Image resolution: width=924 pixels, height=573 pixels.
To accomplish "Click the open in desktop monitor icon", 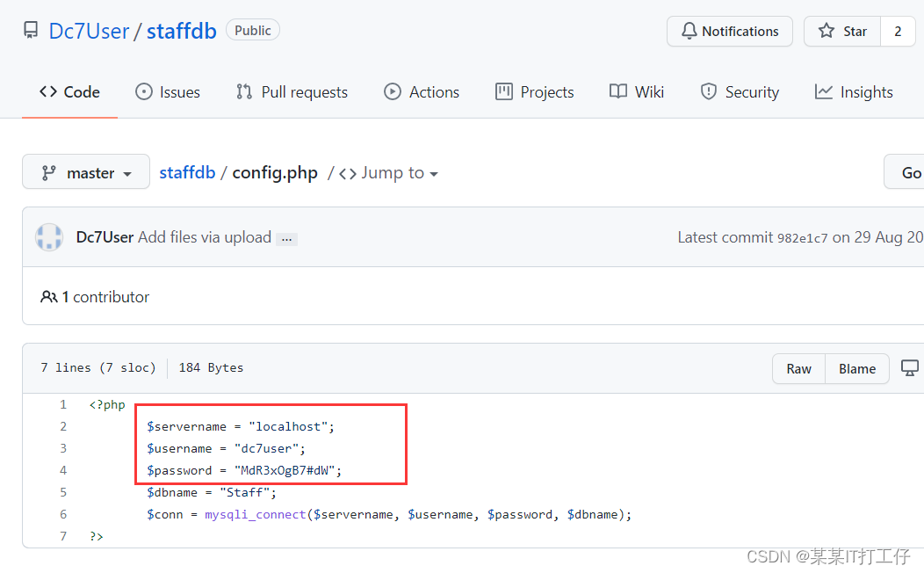I will (909, 368).
